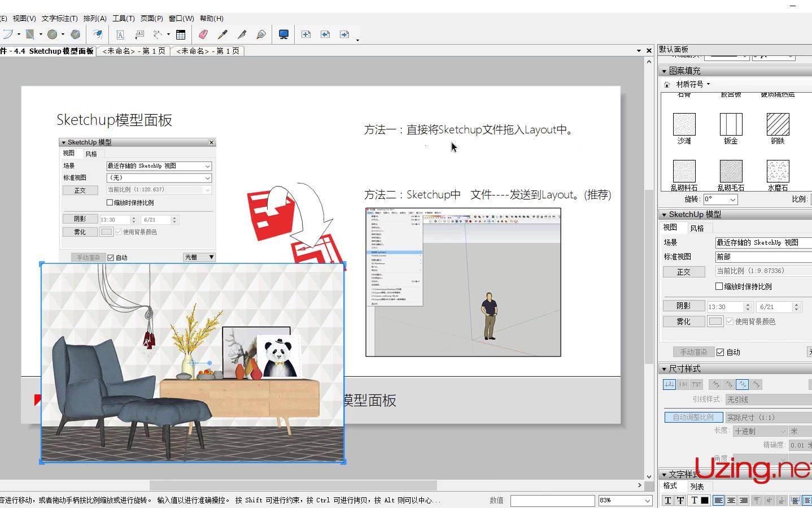Enable 缩放时保持比例 checkbox in right panel

[x=719, y=286]
